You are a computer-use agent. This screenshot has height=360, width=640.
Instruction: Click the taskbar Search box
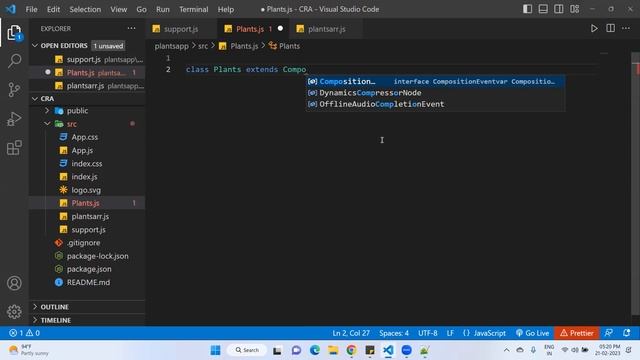[247, 350]
